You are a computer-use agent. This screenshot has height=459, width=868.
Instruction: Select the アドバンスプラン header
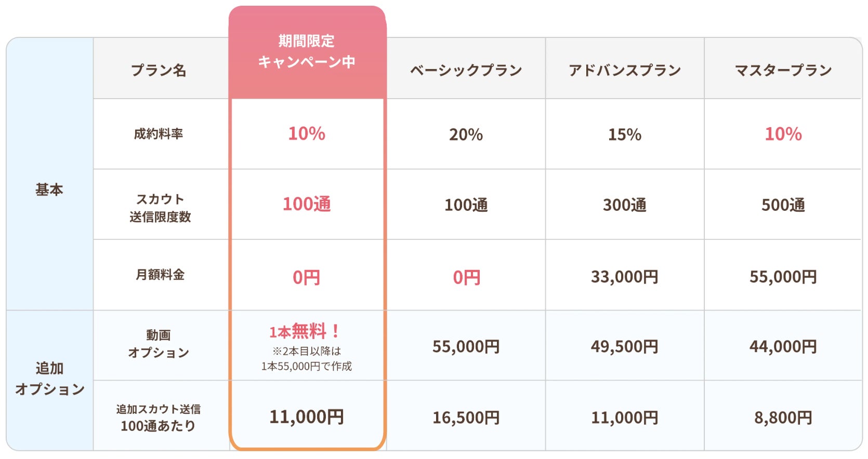point(625,70)
